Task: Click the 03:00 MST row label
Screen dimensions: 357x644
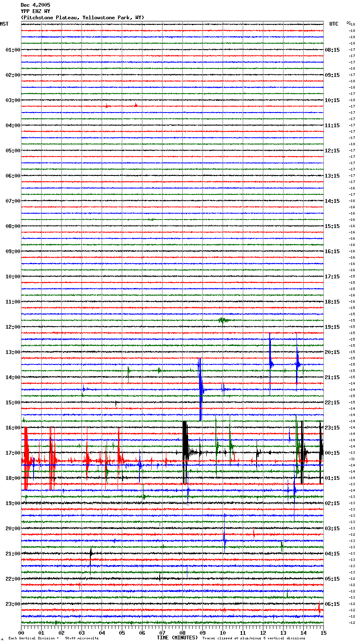Action: click(13, 100)
